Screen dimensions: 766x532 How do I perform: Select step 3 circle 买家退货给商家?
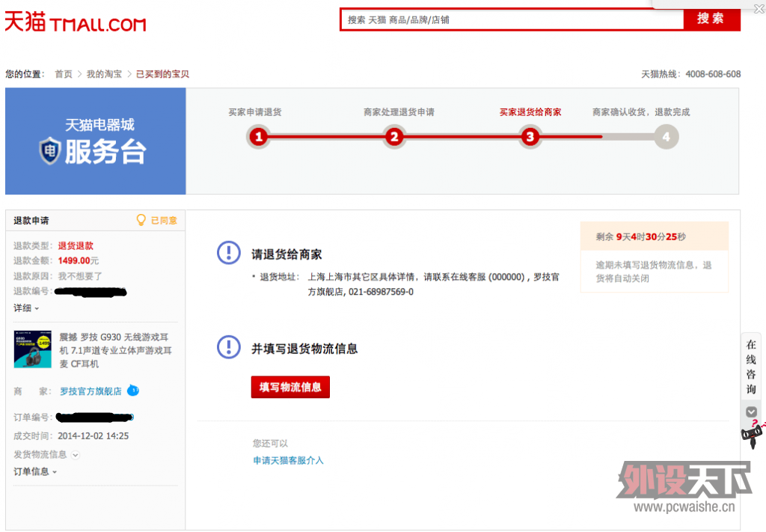click(x=530, y=137)
